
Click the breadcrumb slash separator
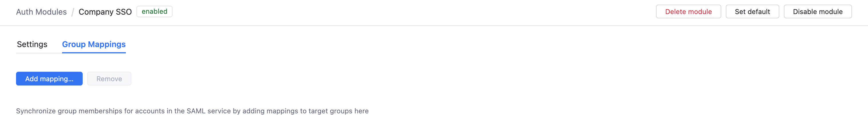[x=72, y=13]
